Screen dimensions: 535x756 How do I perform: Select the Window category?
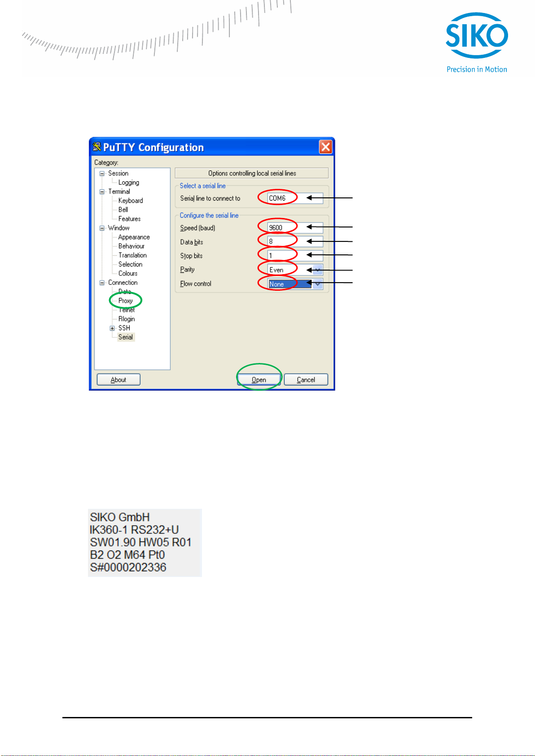[x=118, y=228]
